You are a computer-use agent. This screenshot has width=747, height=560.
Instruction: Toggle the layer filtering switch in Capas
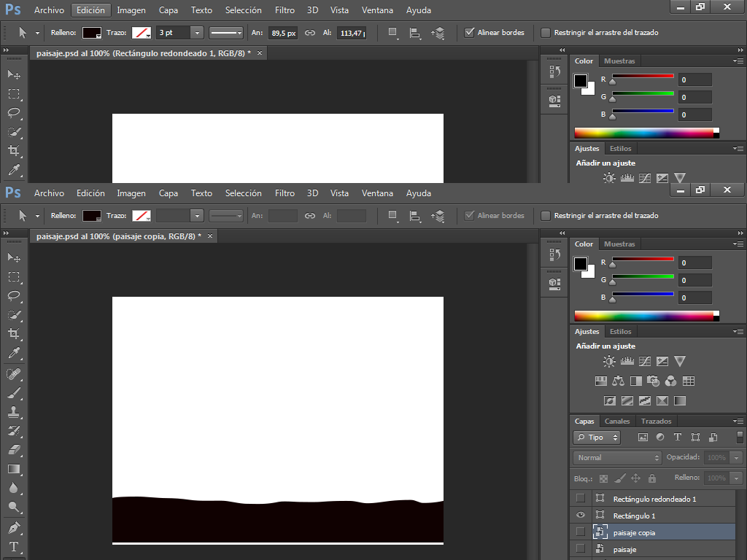pyautogui.click(x=740, y=437)
